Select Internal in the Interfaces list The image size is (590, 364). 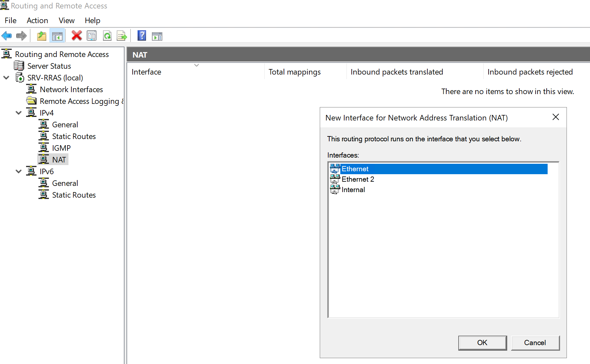(353, 190)
